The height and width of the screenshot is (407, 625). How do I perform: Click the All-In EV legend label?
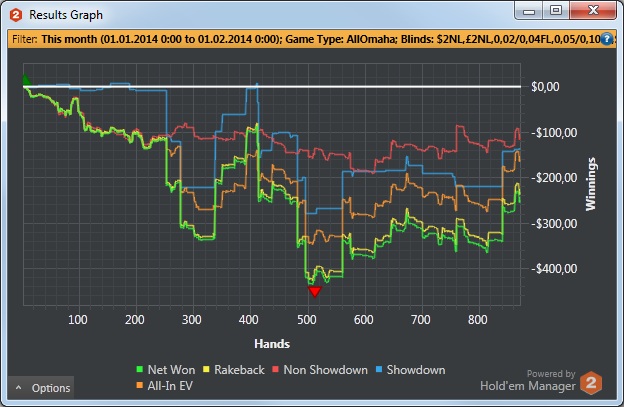pyautogui.click(x=170, y=386)
